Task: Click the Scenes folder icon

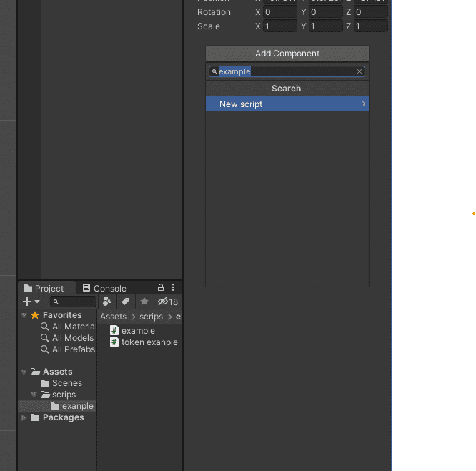Action: (45, 383)
